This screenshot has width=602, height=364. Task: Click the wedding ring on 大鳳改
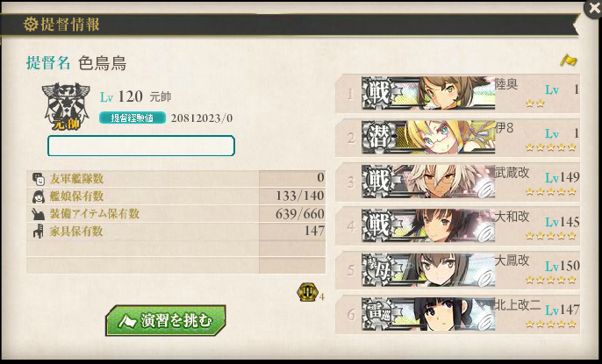[x=485, y=277]
